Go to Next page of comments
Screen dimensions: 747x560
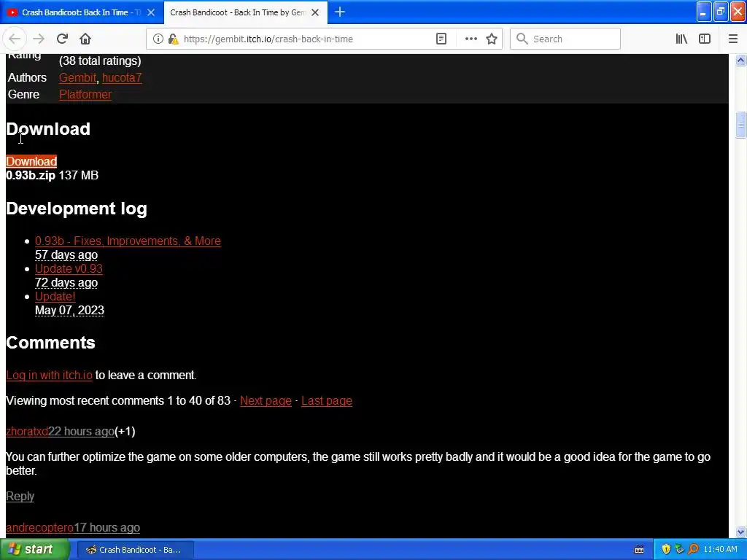(x=266, y=401)
